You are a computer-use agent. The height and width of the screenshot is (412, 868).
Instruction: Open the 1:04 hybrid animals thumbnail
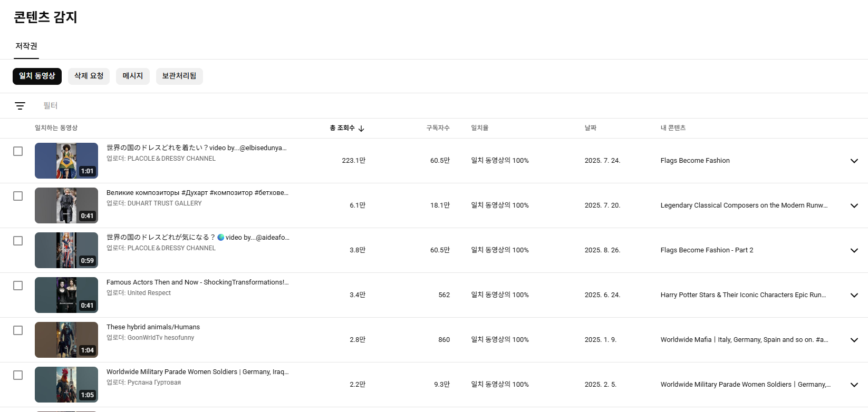click(66, 340)
